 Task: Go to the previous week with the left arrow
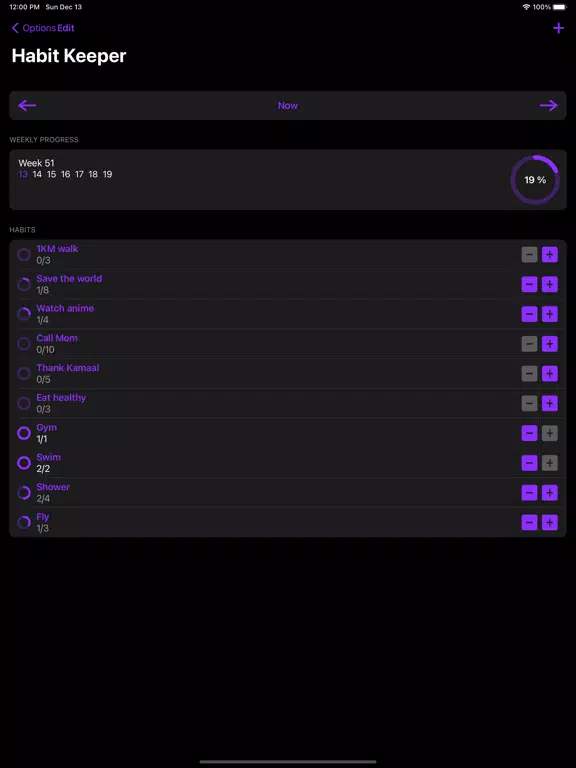coord(27,105)
